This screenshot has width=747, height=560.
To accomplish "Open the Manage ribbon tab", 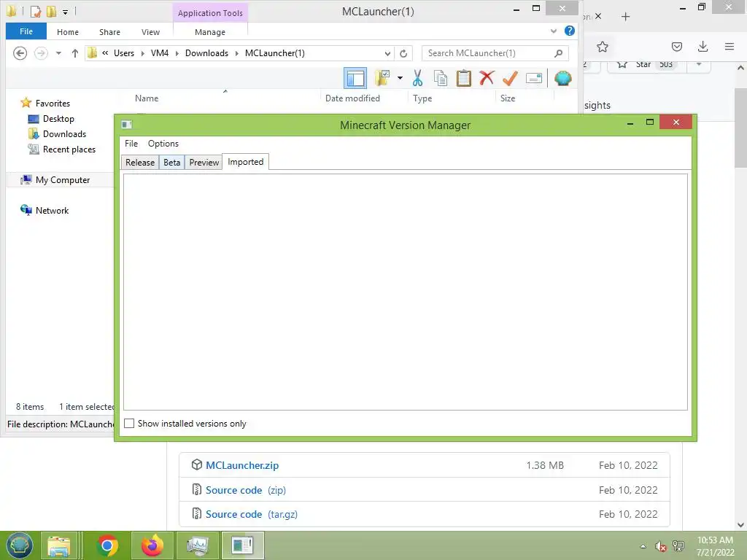I will [210, 32].
